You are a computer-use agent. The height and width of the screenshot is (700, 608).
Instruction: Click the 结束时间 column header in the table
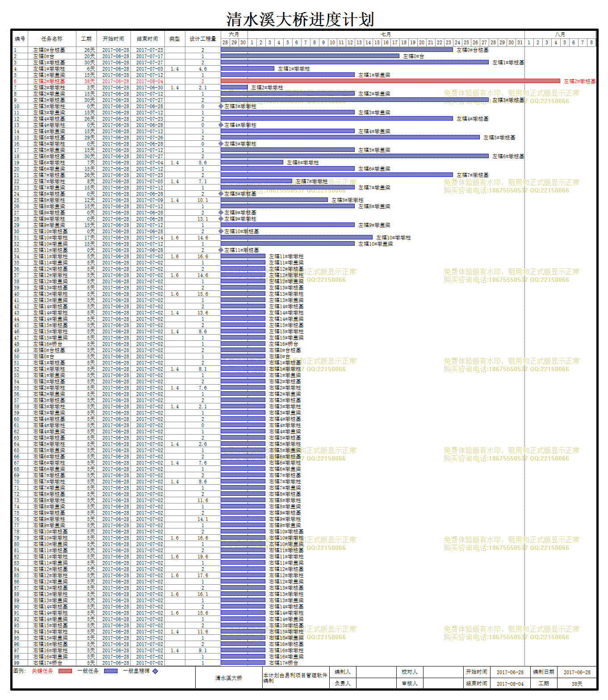click(147, 39)
